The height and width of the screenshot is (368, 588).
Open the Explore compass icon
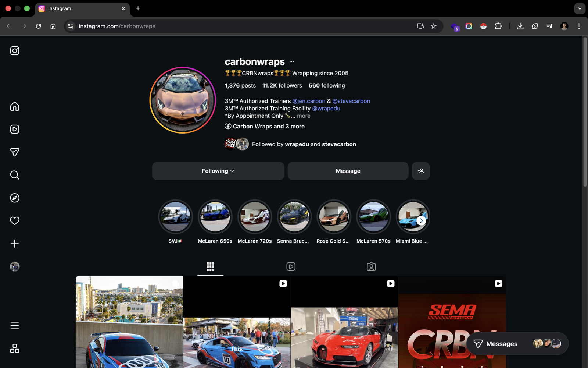point(15,198)
